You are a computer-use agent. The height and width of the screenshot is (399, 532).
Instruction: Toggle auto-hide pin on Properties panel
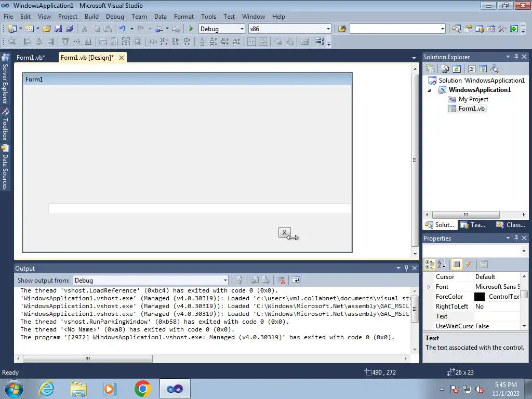(x=516, y=238)
